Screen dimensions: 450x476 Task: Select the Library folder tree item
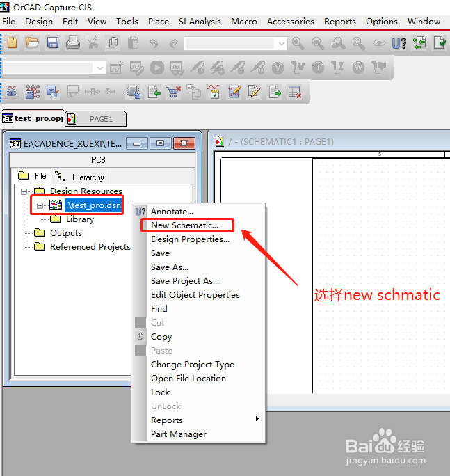(80, 219)
